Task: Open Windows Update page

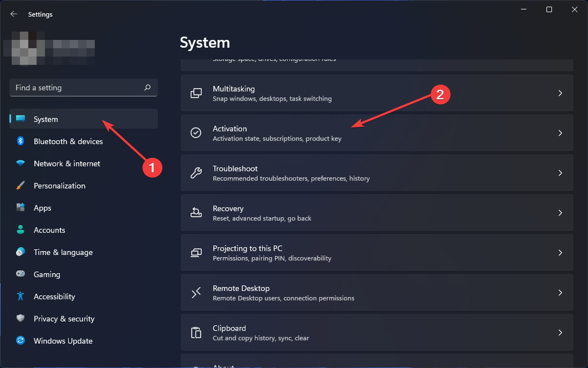Action: (x=84, y=340)
